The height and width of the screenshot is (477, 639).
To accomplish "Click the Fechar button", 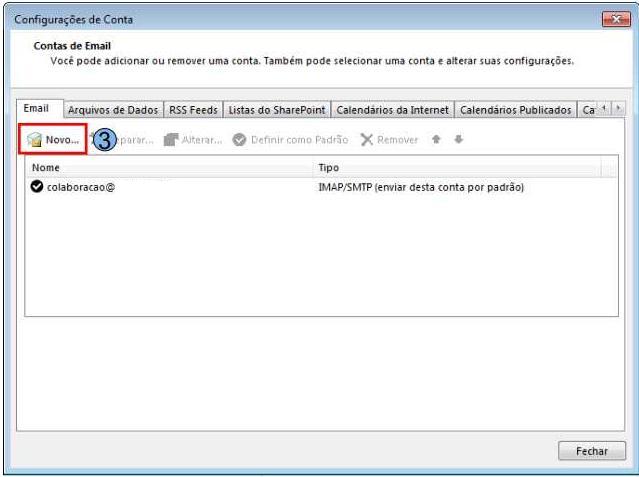I will 591,451.
